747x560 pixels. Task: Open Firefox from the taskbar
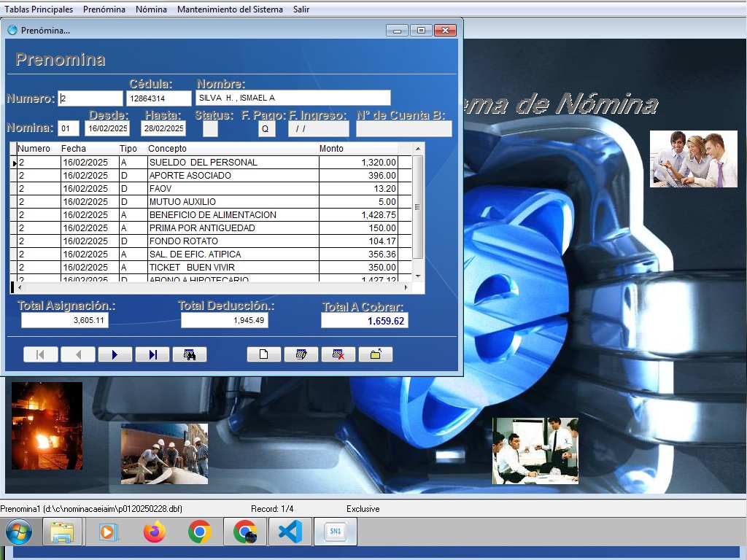pos(155,532)
